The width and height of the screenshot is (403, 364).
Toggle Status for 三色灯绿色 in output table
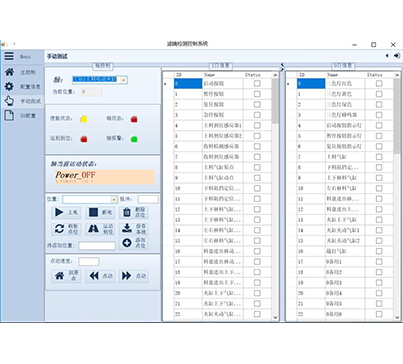point(379,104)
